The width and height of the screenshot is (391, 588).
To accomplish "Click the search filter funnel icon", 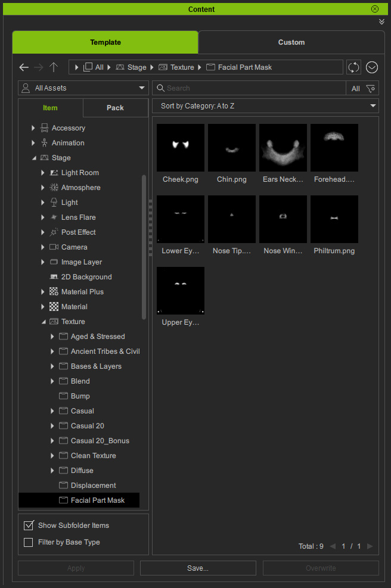I will (x=371, y=88).
